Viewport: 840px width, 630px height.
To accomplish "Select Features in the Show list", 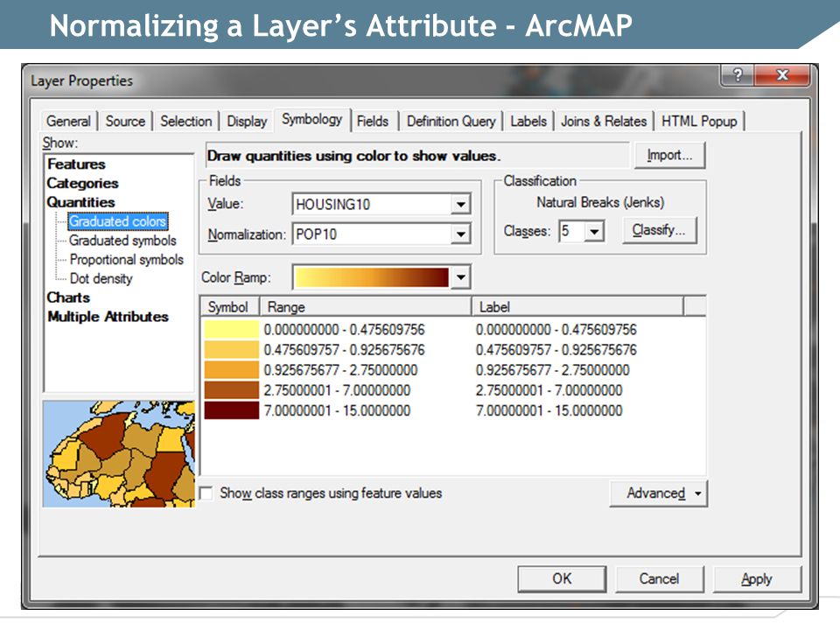I will click(76, 164).
